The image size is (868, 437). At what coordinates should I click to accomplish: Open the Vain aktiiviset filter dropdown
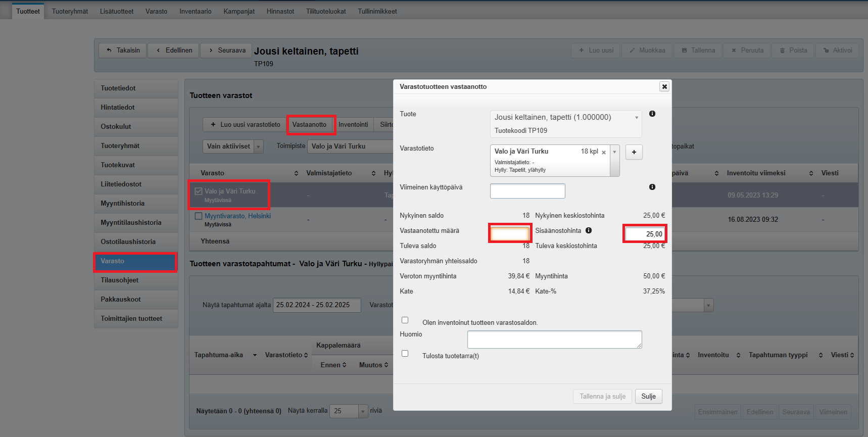click(258, 147)
